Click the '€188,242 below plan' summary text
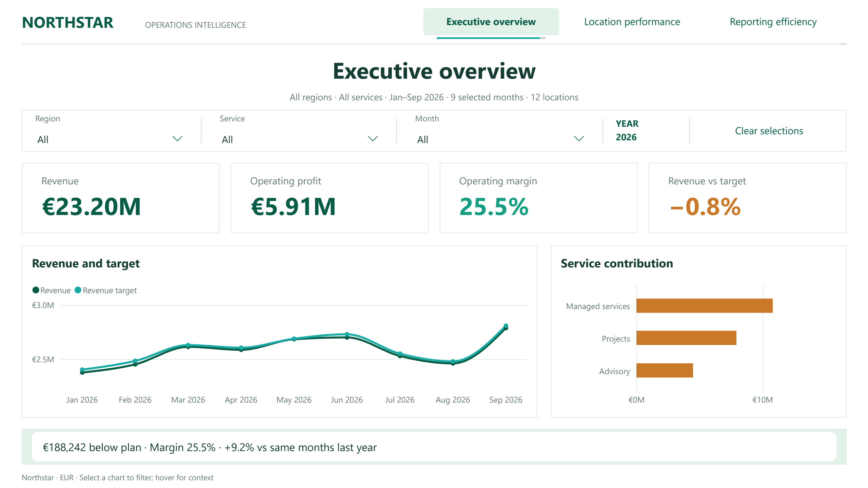The width and height of the screenshot is (868, 488). 92,447
